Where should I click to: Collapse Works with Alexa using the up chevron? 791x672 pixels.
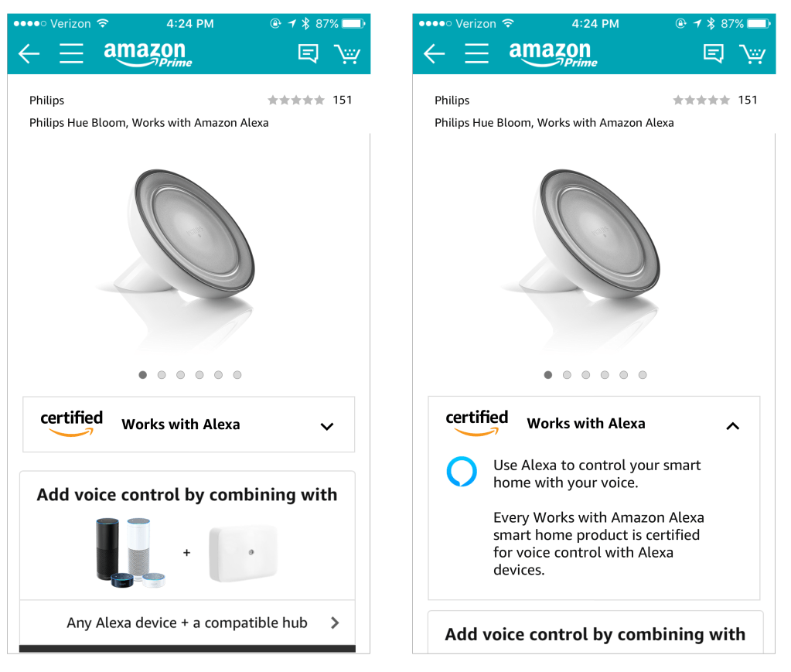pyautogui.click(x=732, y=425)
